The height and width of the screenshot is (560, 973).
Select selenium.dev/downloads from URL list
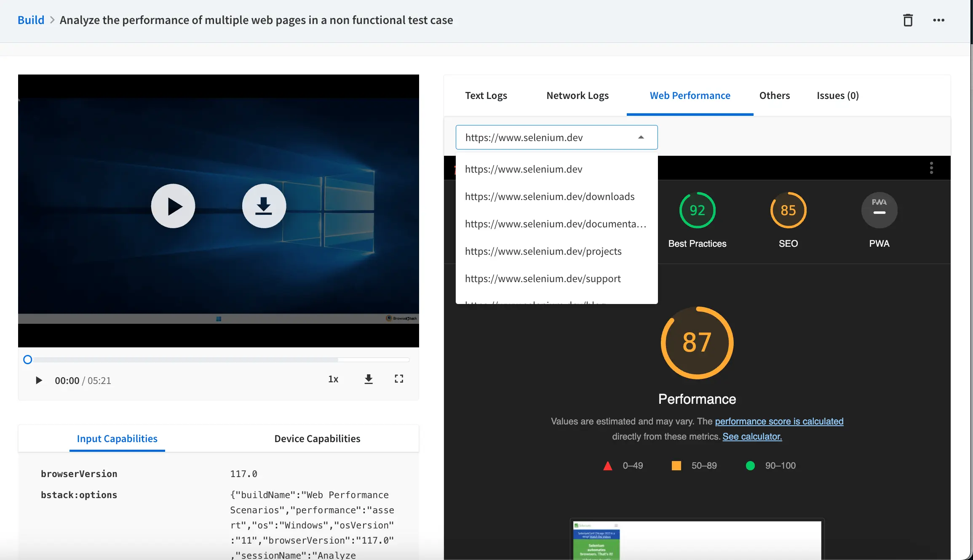tap(550, 197)
